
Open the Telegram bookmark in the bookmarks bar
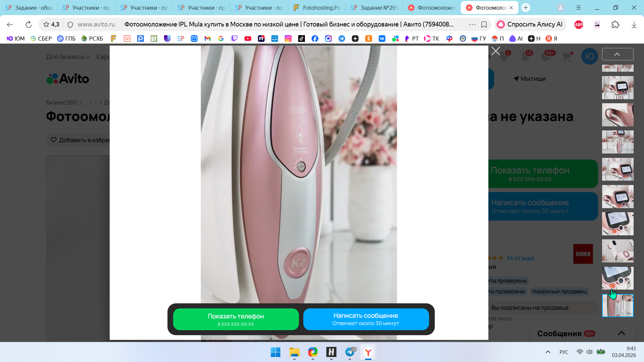[342, 39]
